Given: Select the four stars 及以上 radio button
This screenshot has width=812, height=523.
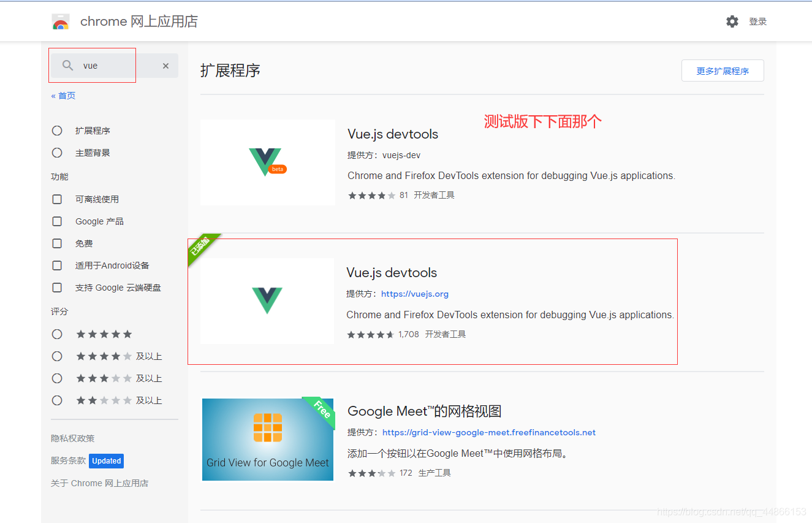Looking at the screenshot, I should coord(57,356).
